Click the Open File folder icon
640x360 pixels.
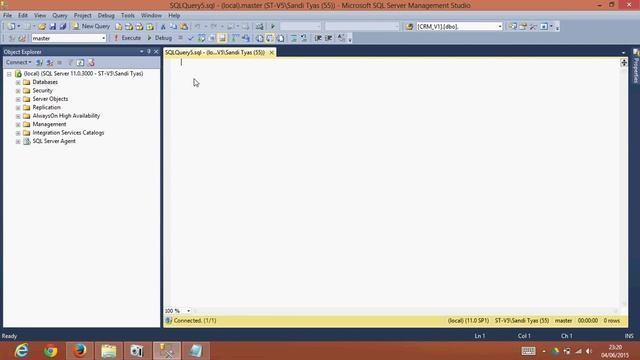pos(42,26)
